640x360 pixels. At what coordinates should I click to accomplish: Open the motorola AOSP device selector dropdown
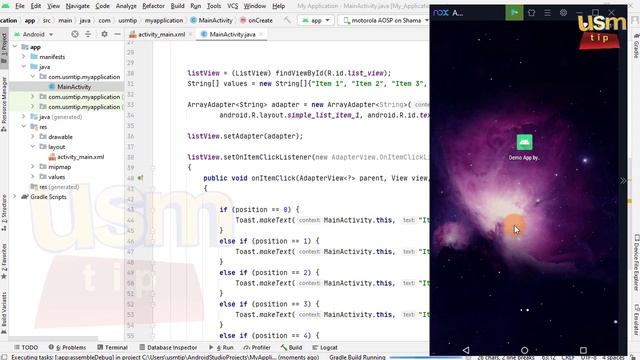click(385, 20)
